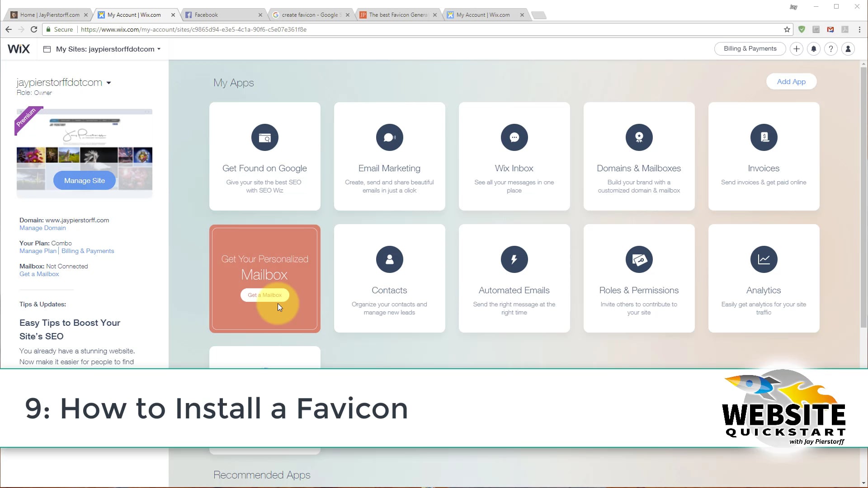Open the Chrome three-dot menu
Image resolution: width=868 pixels, height=488 pixels.
860,29
